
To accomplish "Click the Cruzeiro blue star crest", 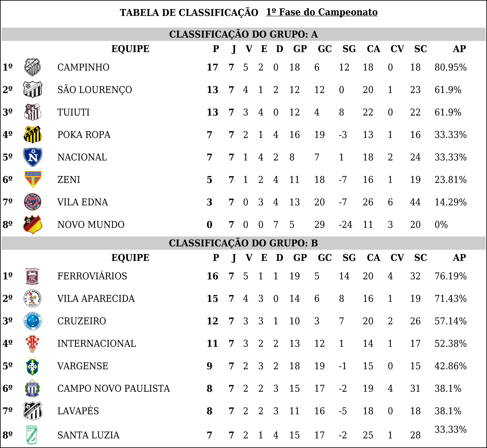I will pyautogui.click(x=33, y=321).
